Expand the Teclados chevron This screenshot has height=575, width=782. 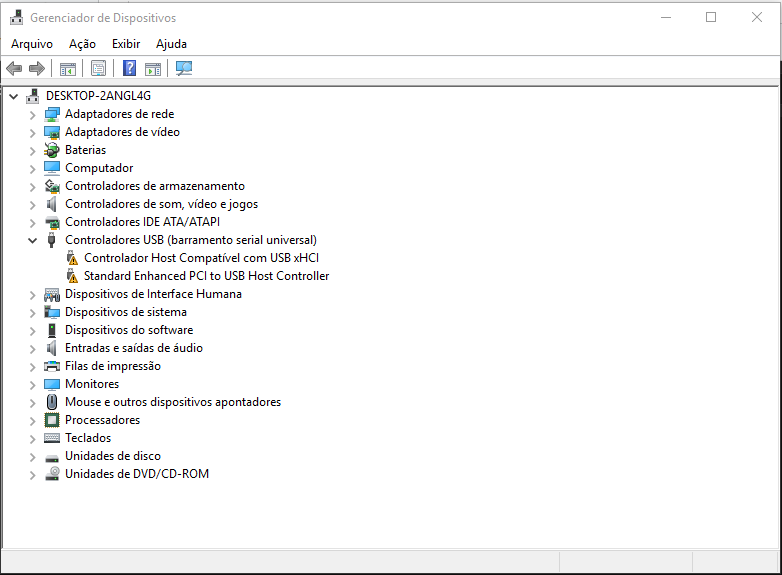pos(32,438)
